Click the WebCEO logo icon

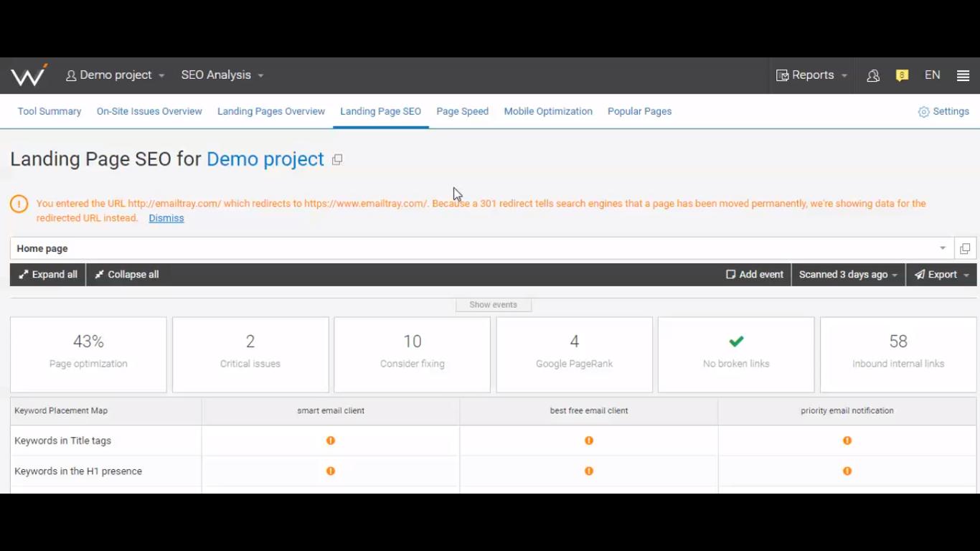tap(29, 75)
